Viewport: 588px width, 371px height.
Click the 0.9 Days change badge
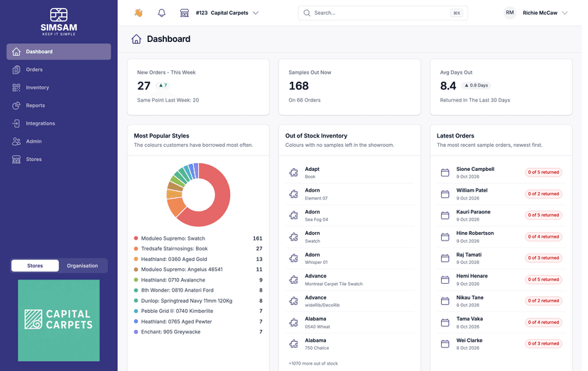pyautogui.click(x=477, y=85)
